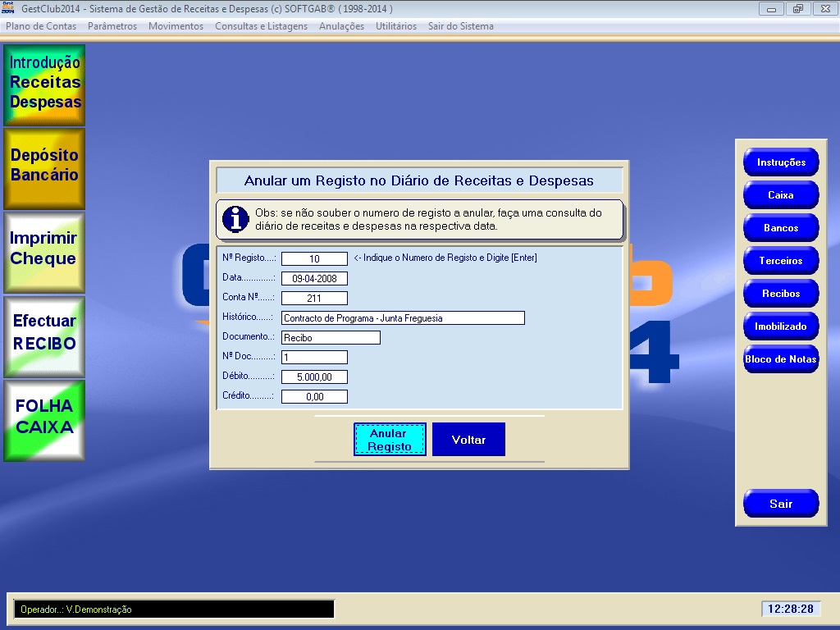Viewport: 840px width, 630px height.
Task: Open the Utilitários menu
Action: coord(395,26)
